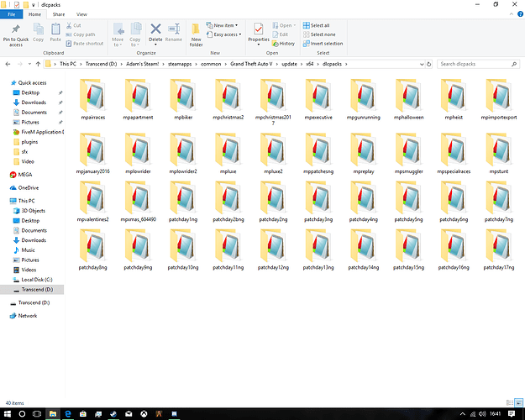
Task: Switch to the Home tab
Action: pyautogui.click(x=34, y=14)
